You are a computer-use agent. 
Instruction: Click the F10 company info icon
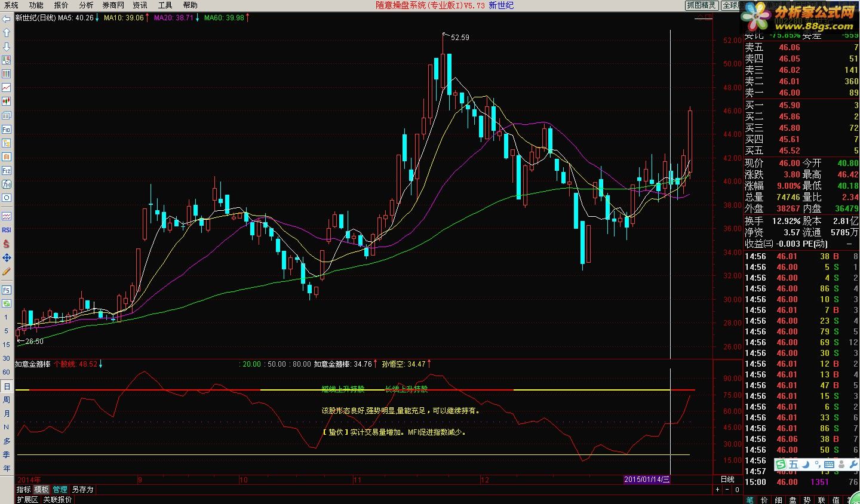pyautogui.click(x=7, y=129)
